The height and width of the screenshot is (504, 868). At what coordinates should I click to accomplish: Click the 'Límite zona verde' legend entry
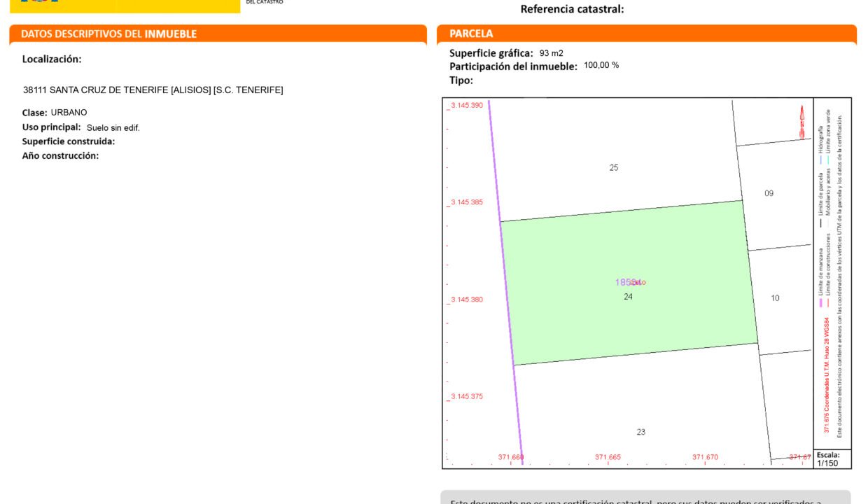pos(829,133)
